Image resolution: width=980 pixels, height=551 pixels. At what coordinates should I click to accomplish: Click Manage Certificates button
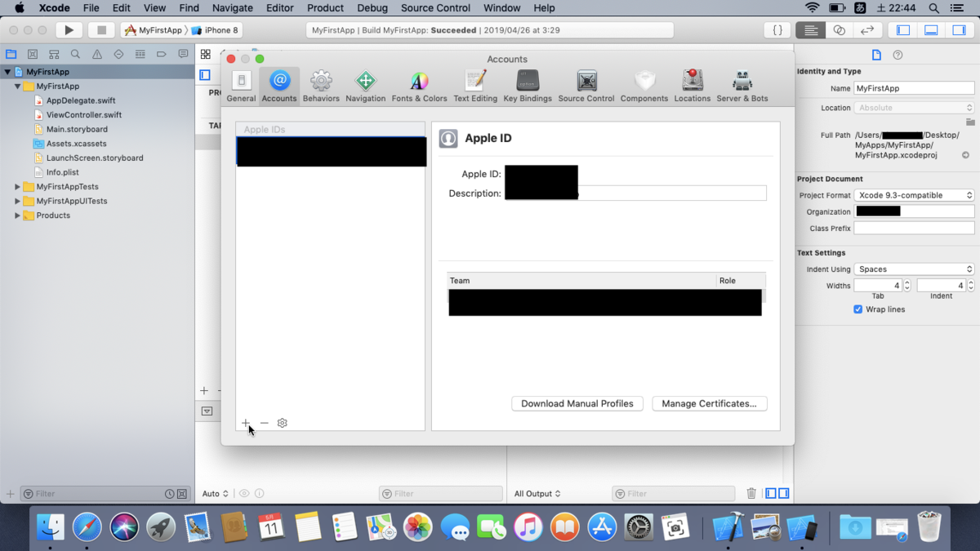tap(709, 403)
